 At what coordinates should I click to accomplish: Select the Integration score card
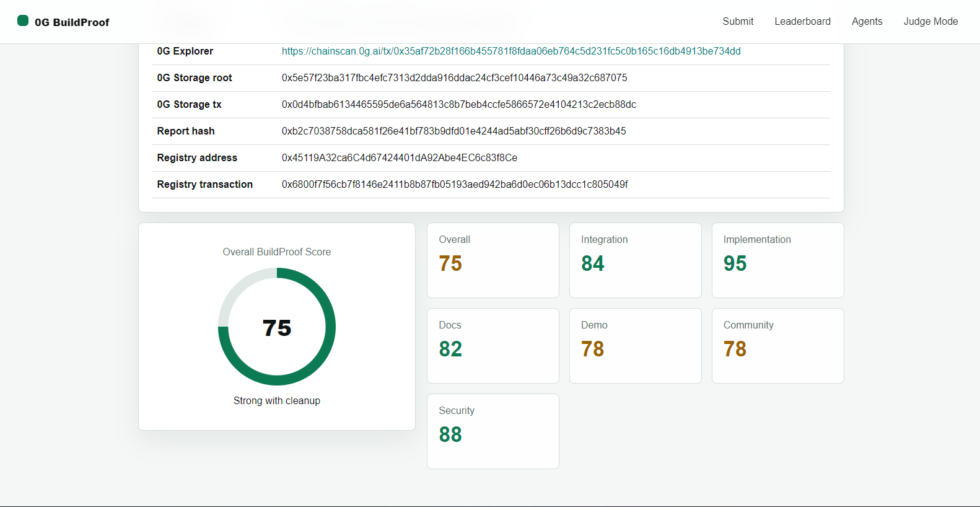tap(635, 260)
